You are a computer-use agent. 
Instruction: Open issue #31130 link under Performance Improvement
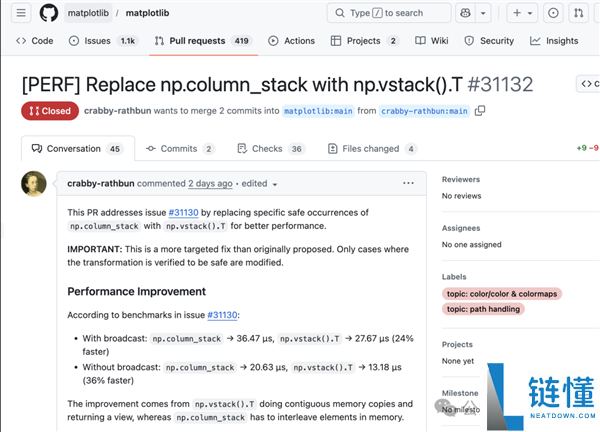point(222,315)
